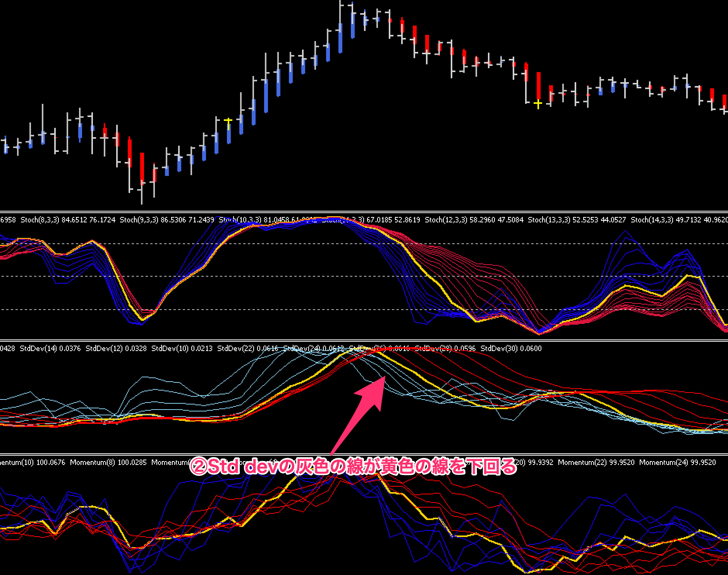
Task: Click the Momentum(24) 99.9520 label
Action: 678,462
